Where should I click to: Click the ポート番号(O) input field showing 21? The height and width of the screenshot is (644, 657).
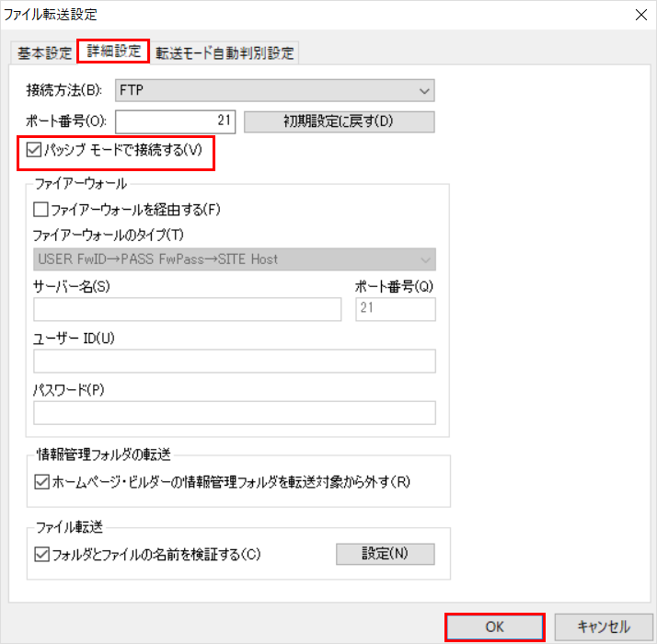[176, 121]
